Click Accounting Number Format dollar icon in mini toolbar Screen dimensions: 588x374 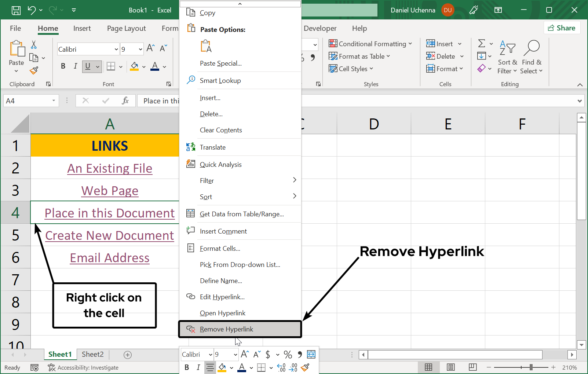(x=268, y=355)
